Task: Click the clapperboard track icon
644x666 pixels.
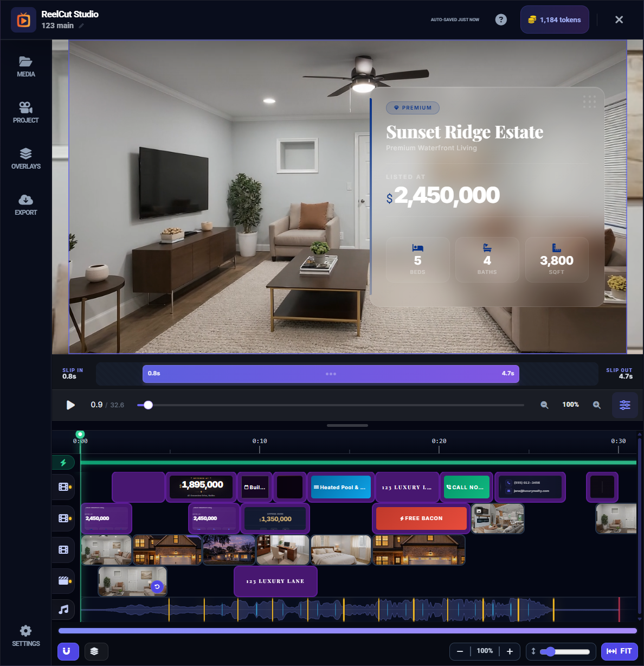Action: [x=63, y=581]
